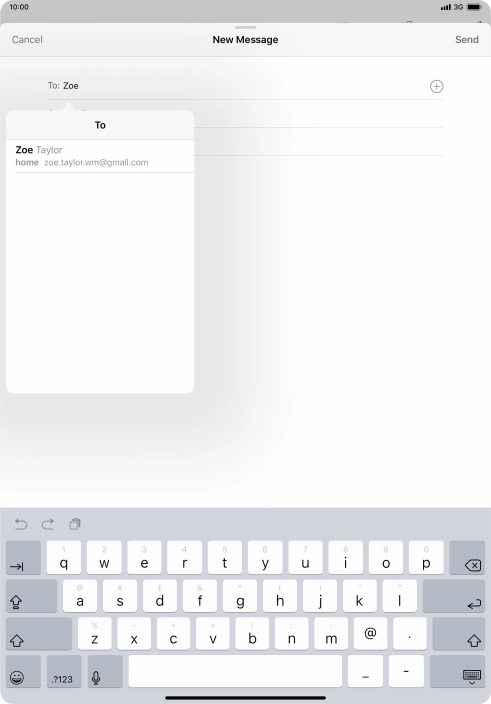Screen dimensions: 491x704
Task: Tap the signal strength status icon
Action: coord(445,7)
